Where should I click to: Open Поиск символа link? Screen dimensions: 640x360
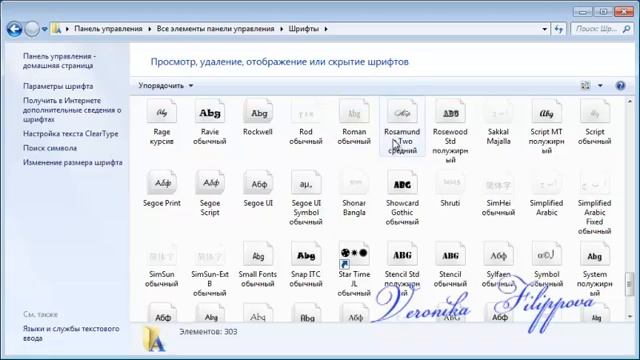50,148
